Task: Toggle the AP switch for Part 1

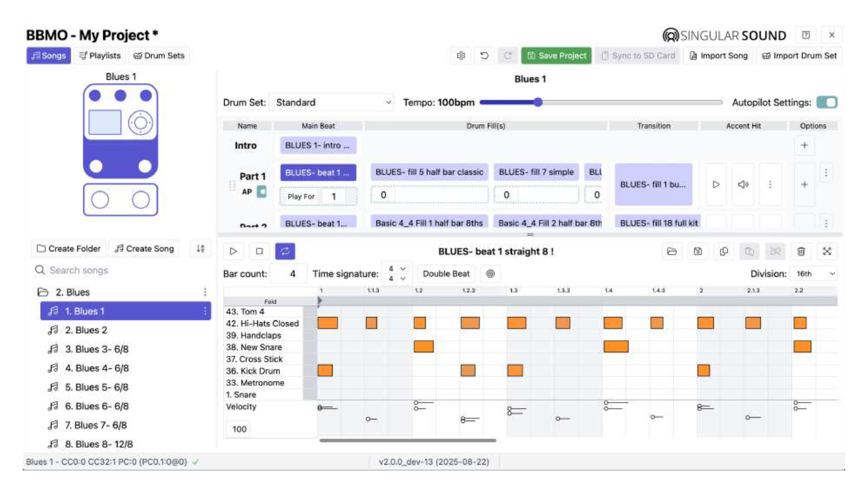Action: 262,192
